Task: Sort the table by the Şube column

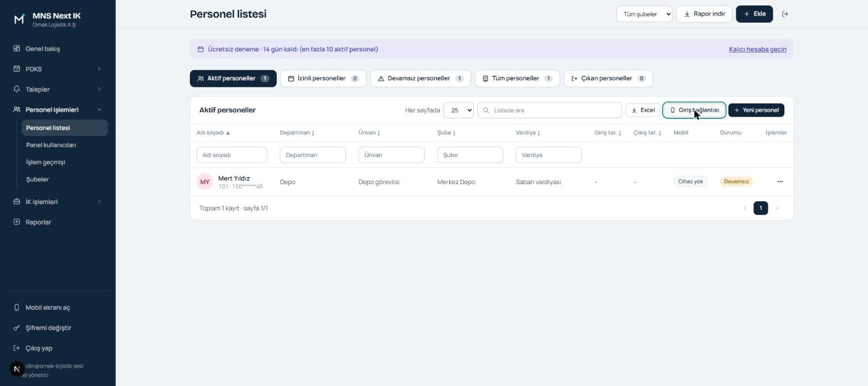Action: click(x=446, y=133)
